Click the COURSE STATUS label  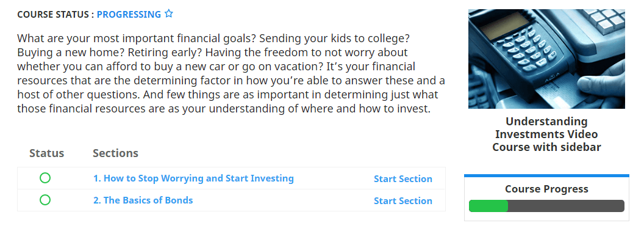[x=56, y=15]
